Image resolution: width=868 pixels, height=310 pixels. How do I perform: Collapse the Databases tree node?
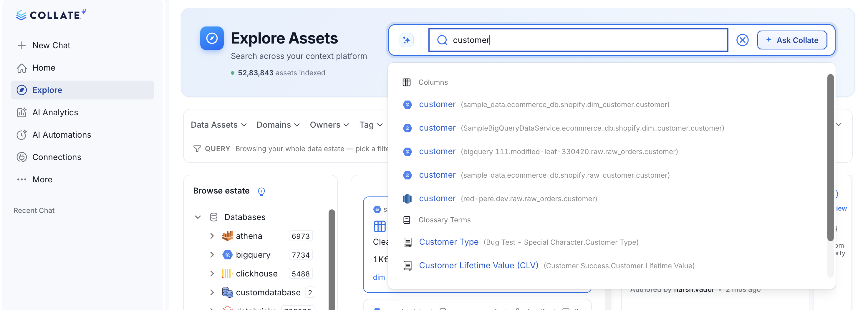point(198,217)
